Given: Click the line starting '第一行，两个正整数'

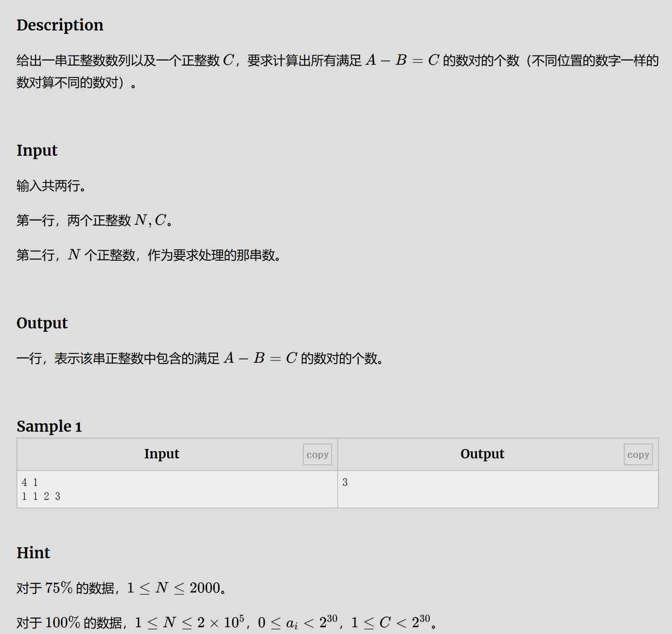Looking at the screenshot, I should click(95, 220).
